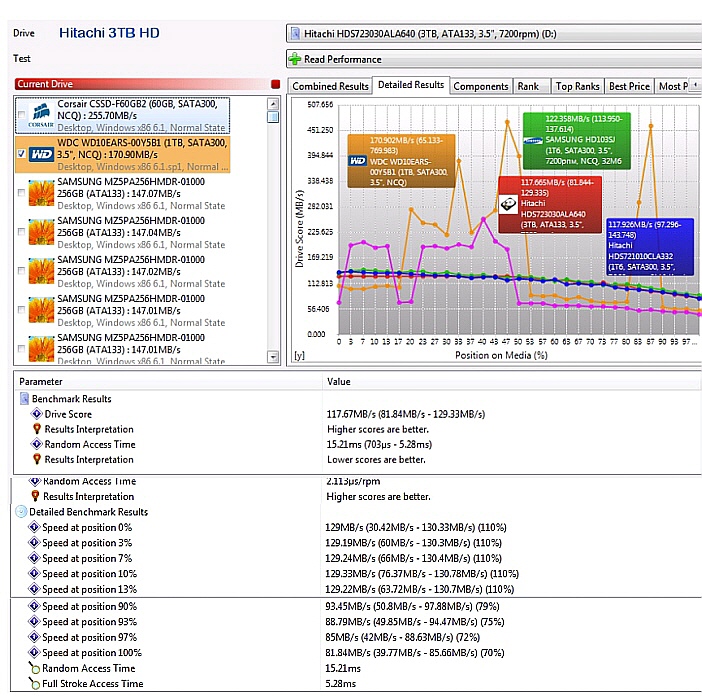The height and width of the screenshot is (696, 702).
Task: Click the blue Hitachi HDS721010CLA332 chart tooltip
Action: 650,246
